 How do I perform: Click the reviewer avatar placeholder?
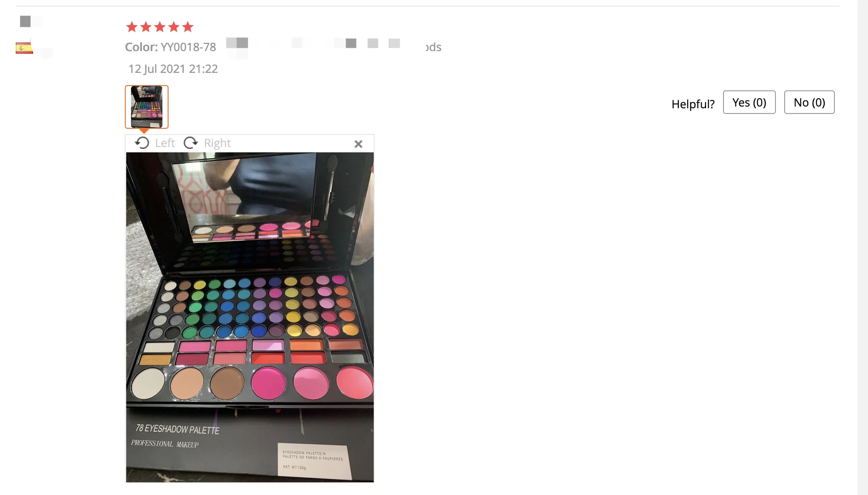click(25, 21)
